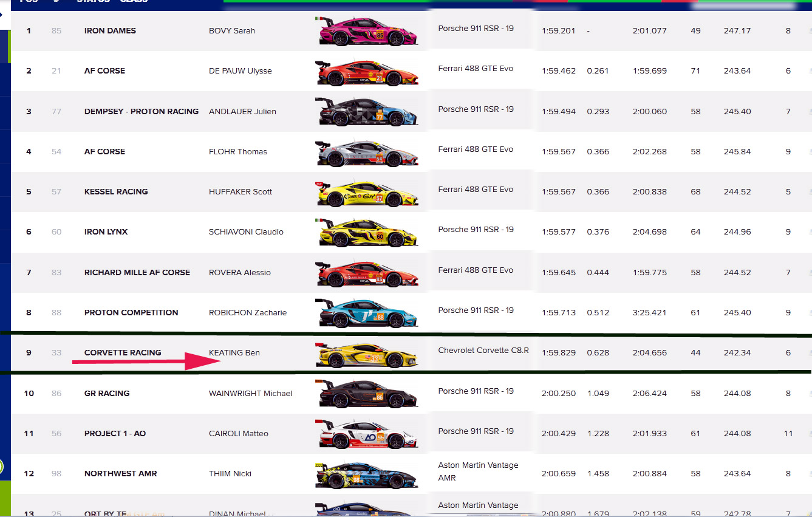The height and width of the screenshot is (517, 812).
Task: Click the Northwest AMR Aston Martin car image
Action: (366, 474)
